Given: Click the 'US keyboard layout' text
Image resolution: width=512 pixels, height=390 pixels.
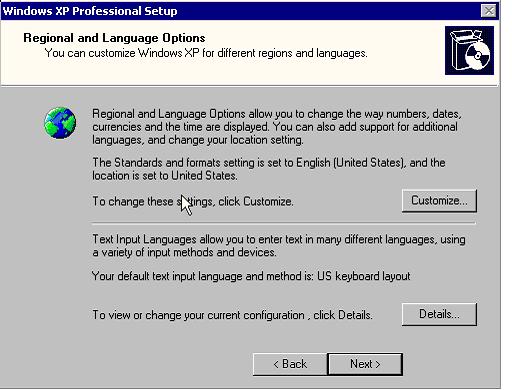Looking at the screenshot, I should (x=364, y=276).
